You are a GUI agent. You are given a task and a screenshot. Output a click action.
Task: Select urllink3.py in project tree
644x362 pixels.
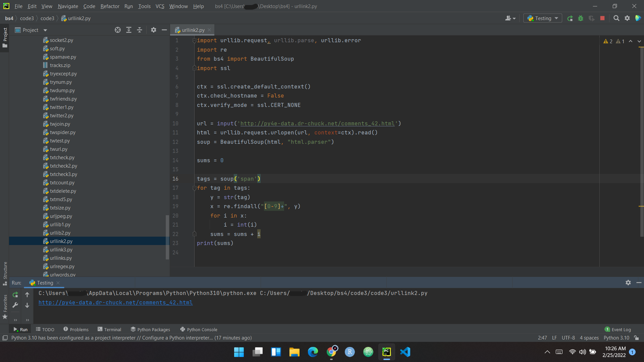pos(61,250)
